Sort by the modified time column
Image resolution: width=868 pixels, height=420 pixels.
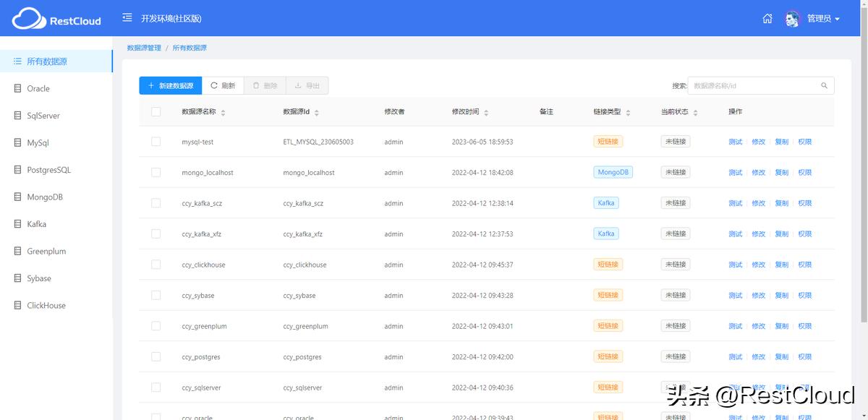(486, 113)
